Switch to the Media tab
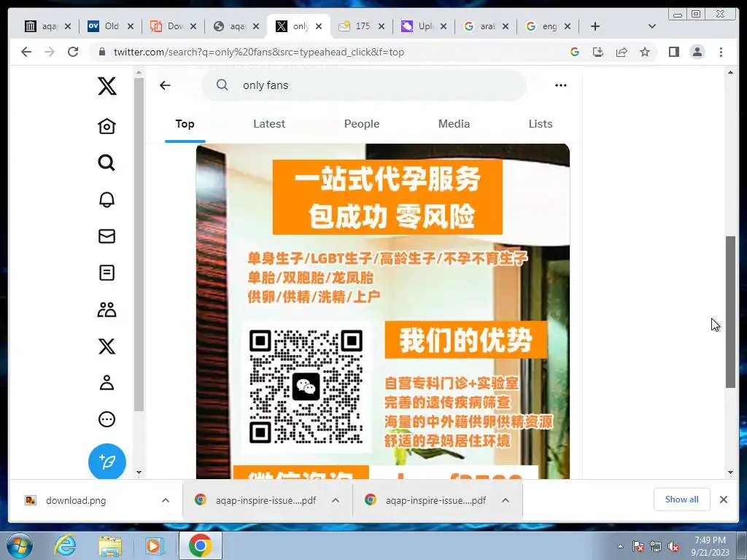Image resolution: width=747 pixels, height=560 pixels. pyautogui.click(x=454, y=124)
